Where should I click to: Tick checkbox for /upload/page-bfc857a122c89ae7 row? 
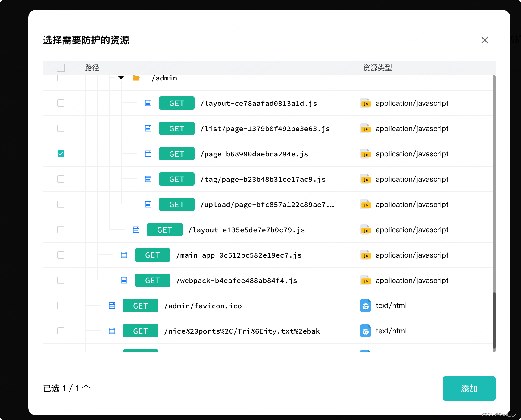pos(61,204)
